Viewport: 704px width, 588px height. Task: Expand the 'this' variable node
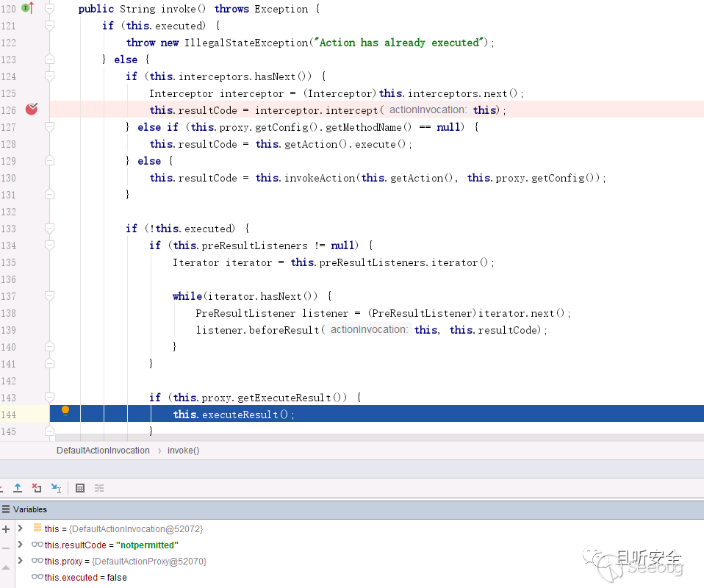(x=20, y=528)
